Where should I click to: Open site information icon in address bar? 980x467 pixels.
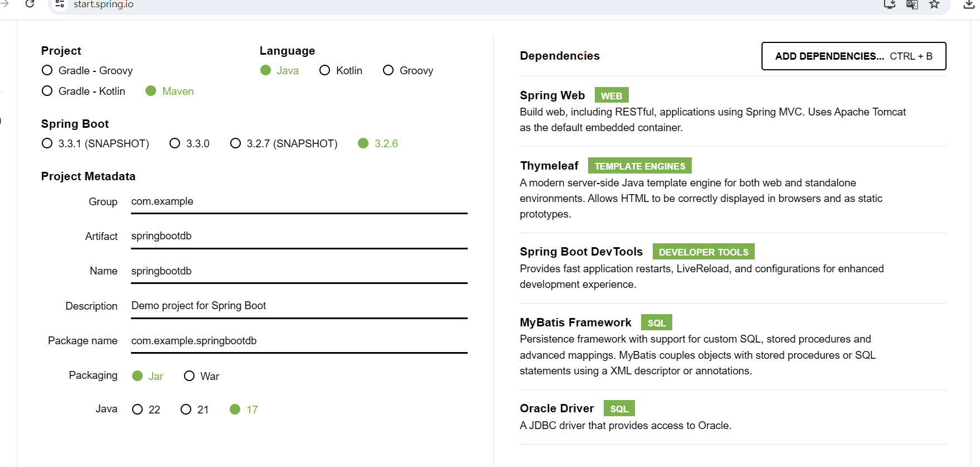coord(60,4)
